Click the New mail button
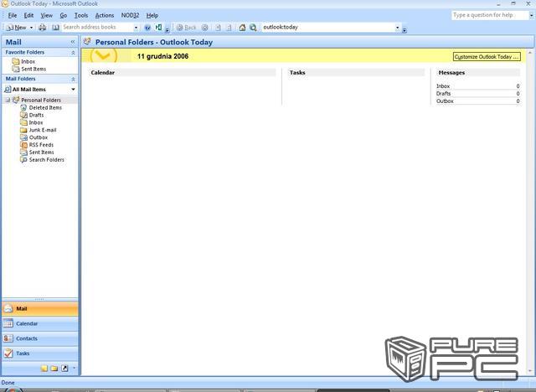The image size is (536, 392). (17, 28)
